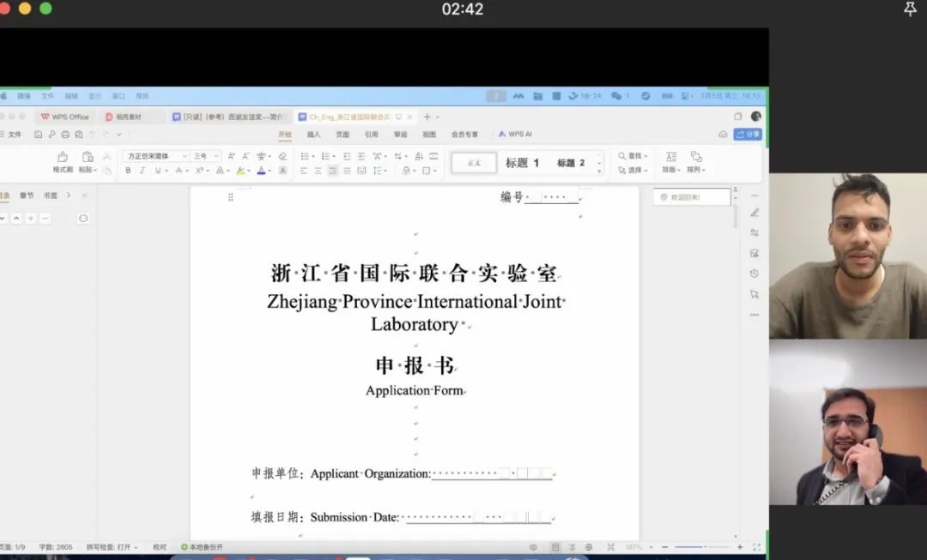
Task: Apply the 标题 1 heading style
Action: 522,163
